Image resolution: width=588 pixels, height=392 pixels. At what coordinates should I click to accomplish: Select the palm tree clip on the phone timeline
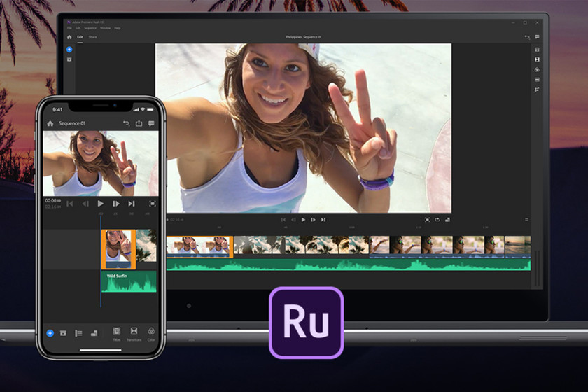pyautogui.click(x=146, y=246)
